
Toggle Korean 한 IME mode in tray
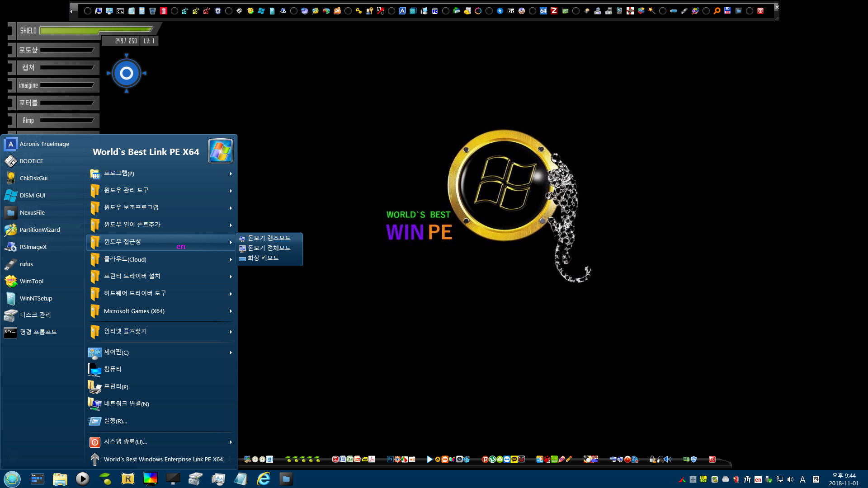coord(816,479)
